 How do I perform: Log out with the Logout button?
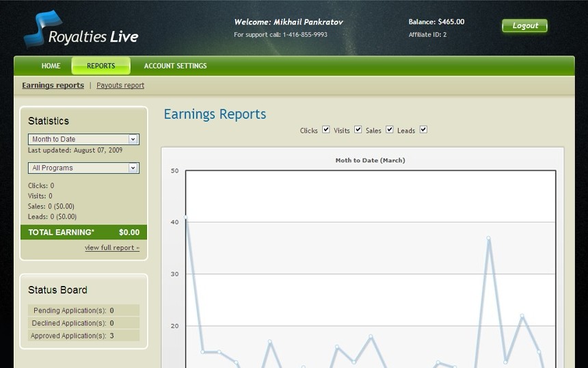(524, 25)
